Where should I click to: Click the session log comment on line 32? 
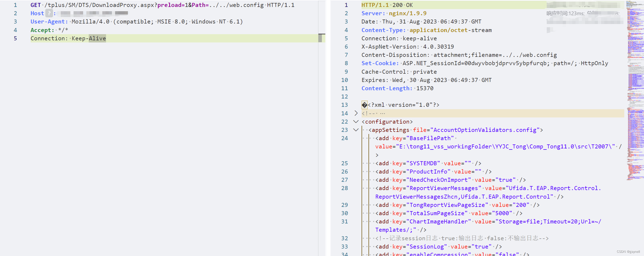(462, 238)
